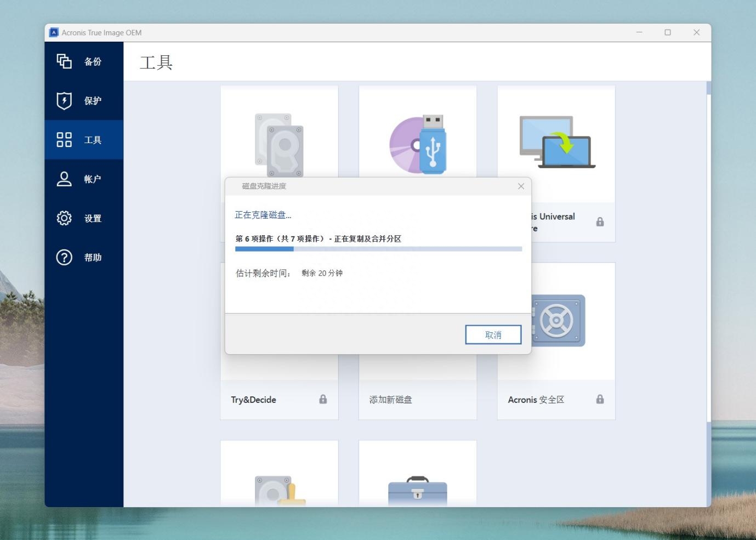Viewport: 756px width, 540px height.
Task: Close the Acronis True Image window
Action: point(696,32)
